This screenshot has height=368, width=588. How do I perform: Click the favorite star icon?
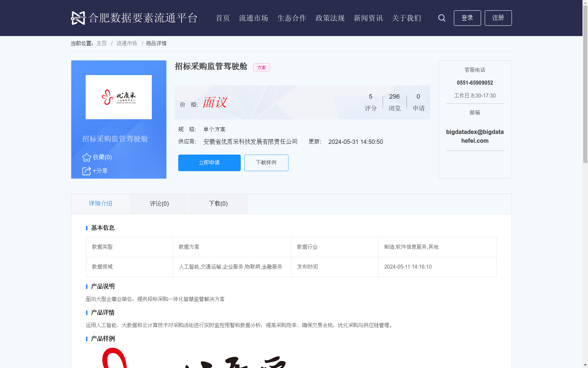click(86, 158)
